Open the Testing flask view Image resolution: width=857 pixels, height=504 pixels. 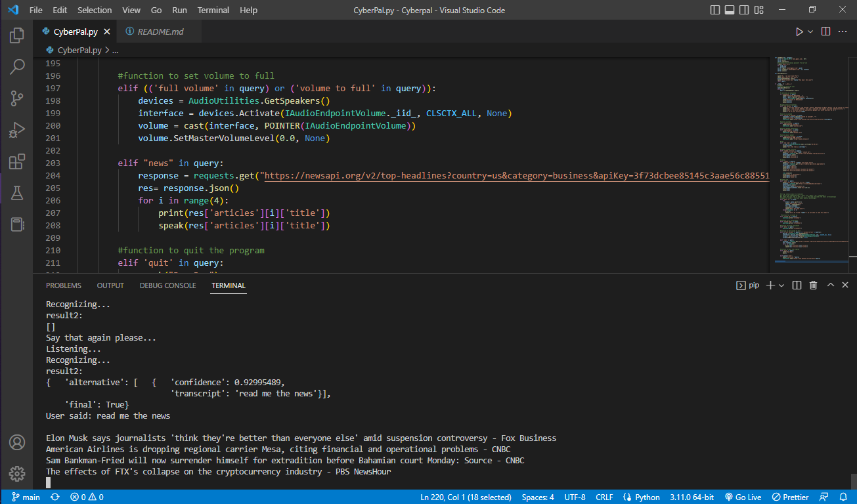tap(17, 193)
